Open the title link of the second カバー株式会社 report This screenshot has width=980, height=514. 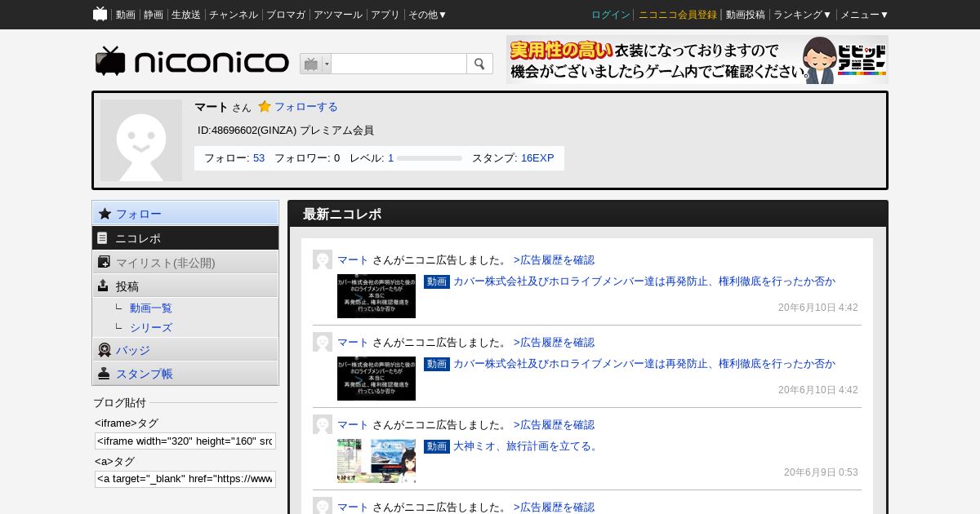pos(644,364)
